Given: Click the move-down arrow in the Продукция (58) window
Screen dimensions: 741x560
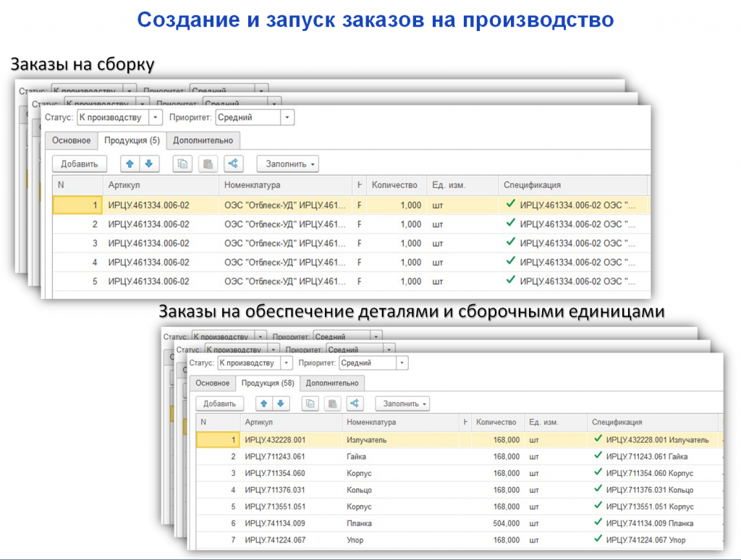Looking at the screenshot, I should [281, 404].
